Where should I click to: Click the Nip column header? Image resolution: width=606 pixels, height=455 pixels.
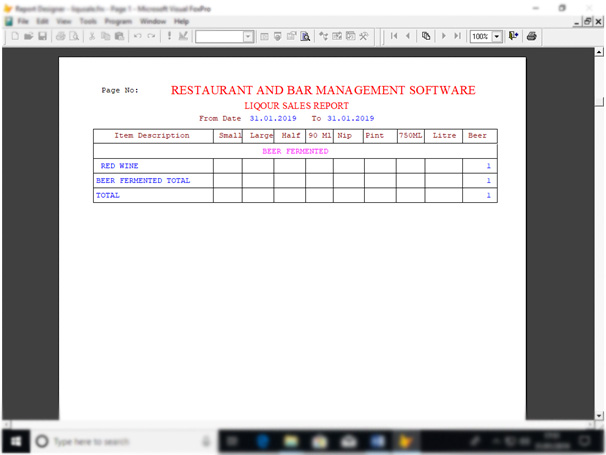click(344, 136)
